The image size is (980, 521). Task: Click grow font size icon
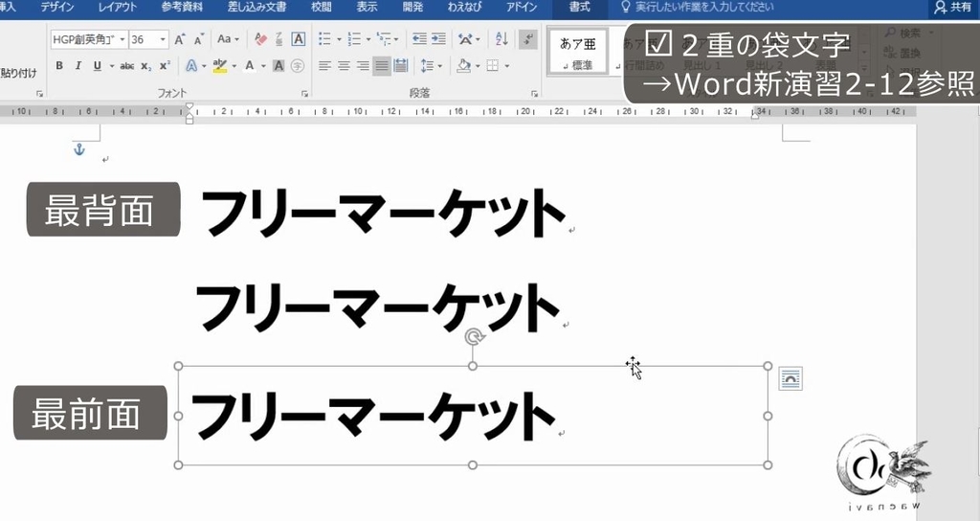pyautogui.click(x=180, y=39)
